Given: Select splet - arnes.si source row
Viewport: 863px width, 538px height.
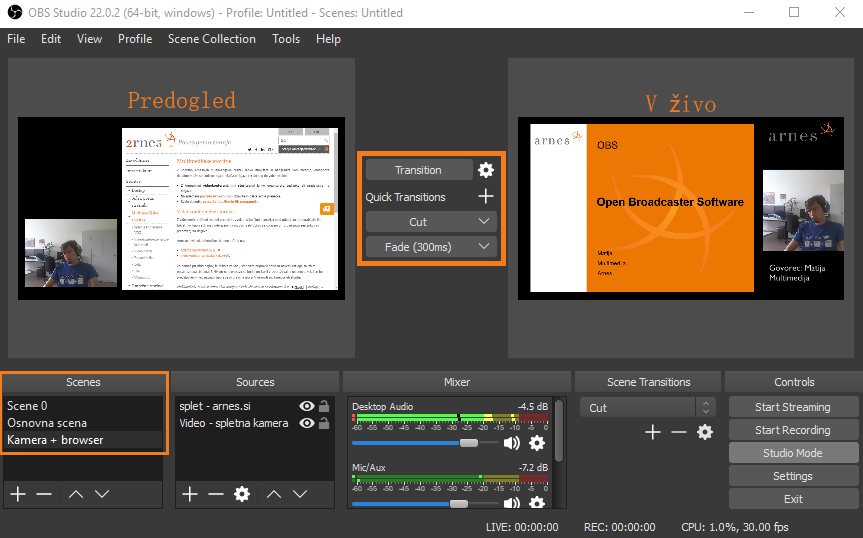Looking at the screenshot, I should (x=254, y=406).
